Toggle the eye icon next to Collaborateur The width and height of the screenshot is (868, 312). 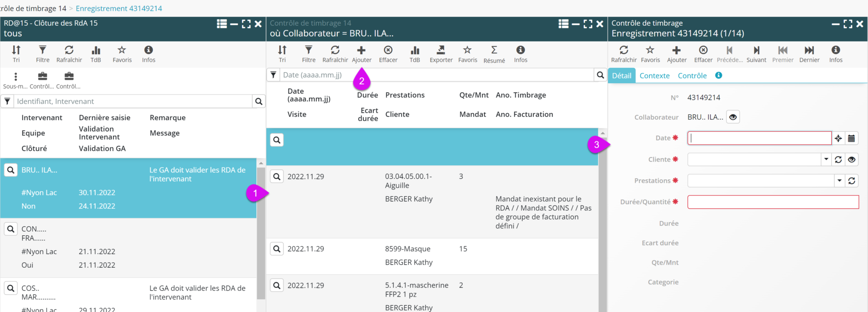733,117
